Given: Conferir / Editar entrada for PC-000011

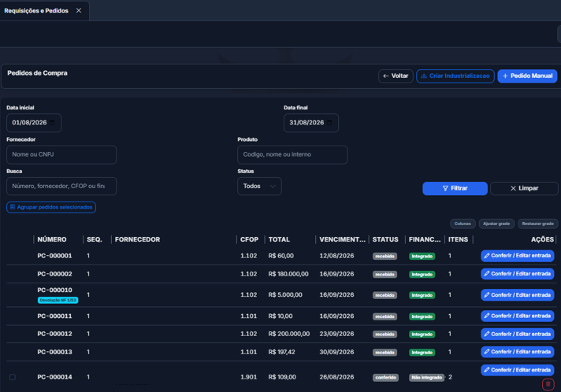Looking at the screenshot, I should 518,316.
